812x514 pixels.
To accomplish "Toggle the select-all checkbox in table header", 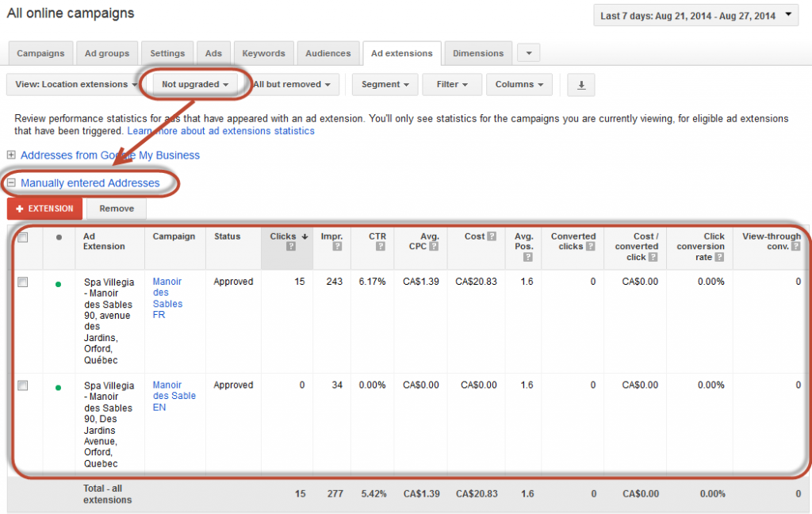I will [23, 237].
